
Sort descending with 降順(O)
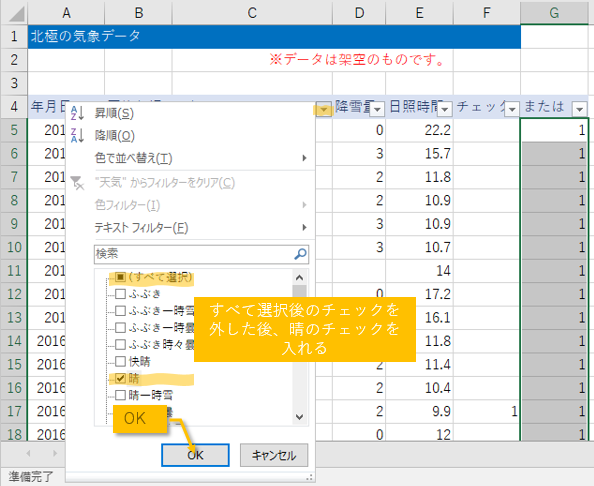pos(114,136)
